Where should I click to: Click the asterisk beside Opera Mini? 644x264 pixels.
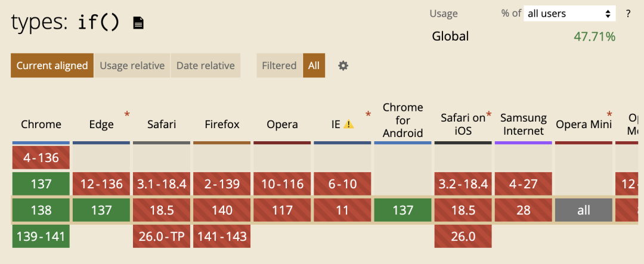[x=609, y=114]
